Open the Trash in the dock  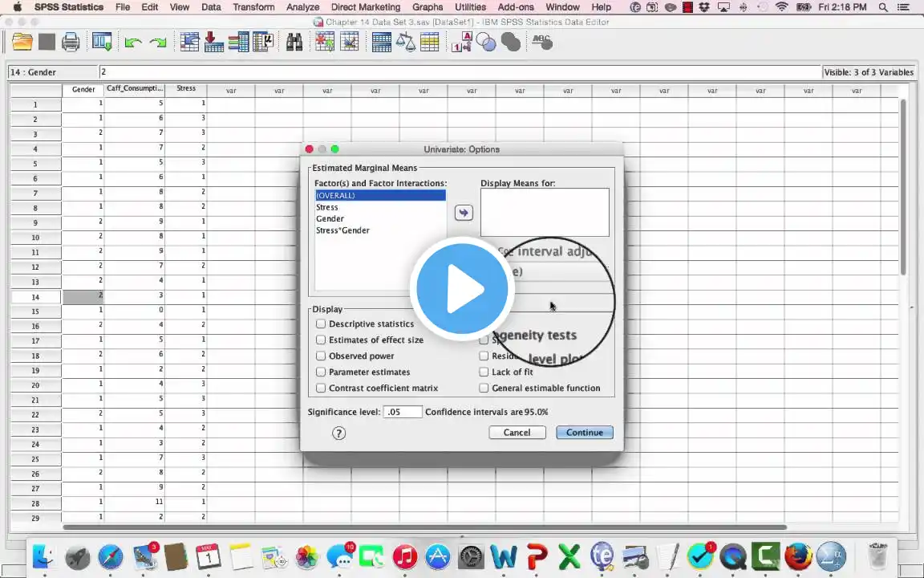878,556
